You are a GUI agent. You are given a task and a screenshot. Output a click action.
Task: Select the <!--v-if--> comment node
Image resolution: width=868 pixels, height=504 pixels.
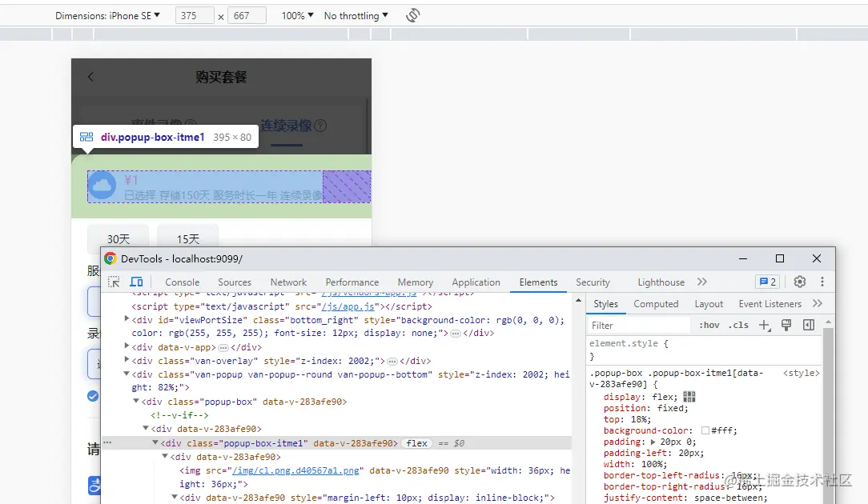pos(179,415)
